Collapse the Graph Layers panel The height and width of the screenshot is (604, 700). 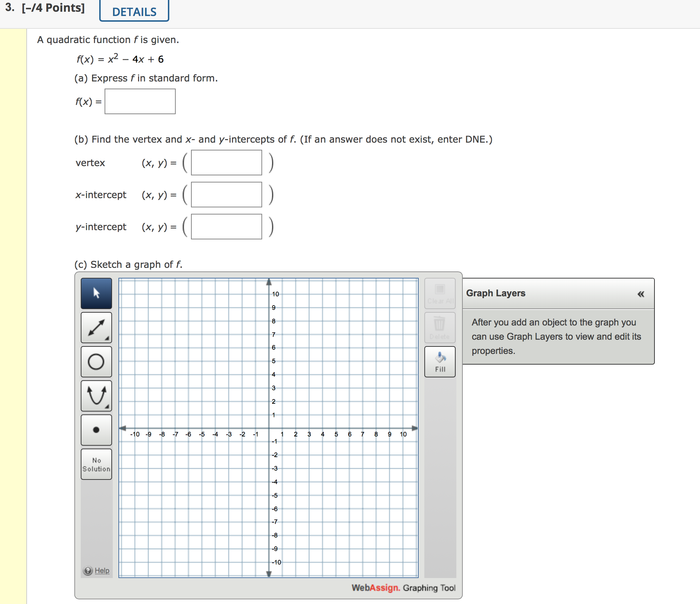pos(641,294)
